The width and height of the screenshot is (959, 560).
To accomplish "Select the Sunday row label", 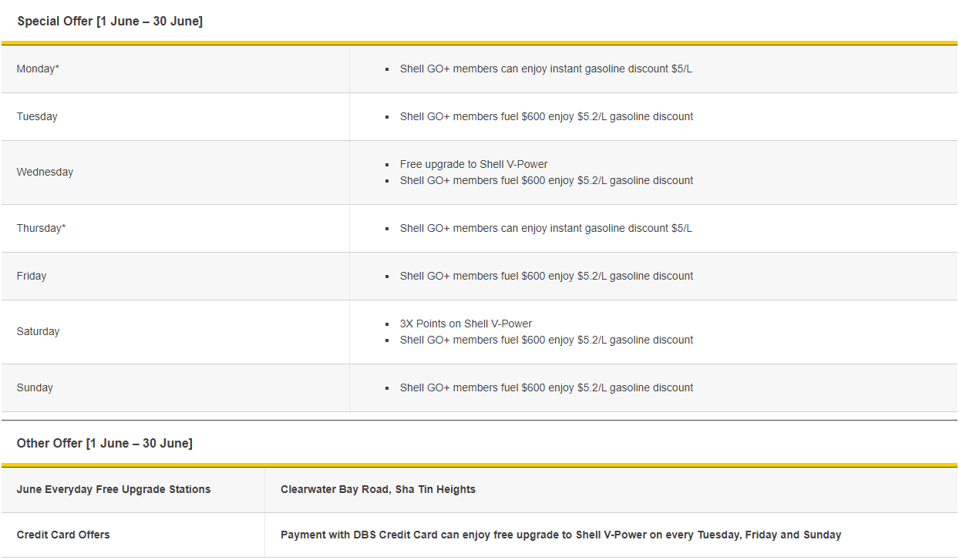I will pos(35,388).
